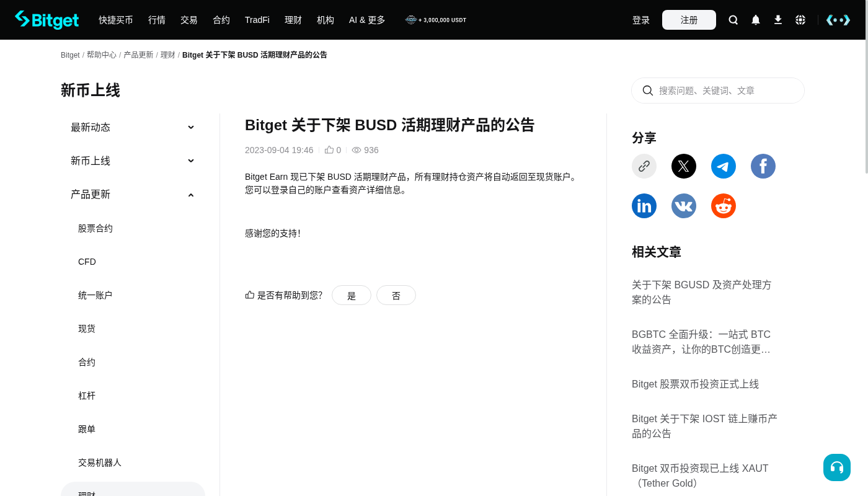The image size is (868, 496).
Task: Go to 产品更新 in the breadcrumb
Action: 138,55
